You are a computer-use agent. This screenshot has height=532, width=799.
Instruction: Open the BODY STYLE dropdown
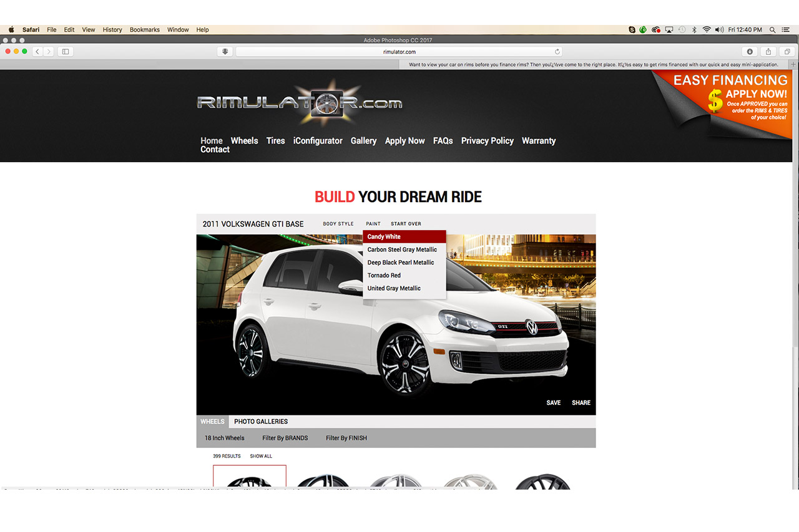pyautogui.click(x=338, y=224)
